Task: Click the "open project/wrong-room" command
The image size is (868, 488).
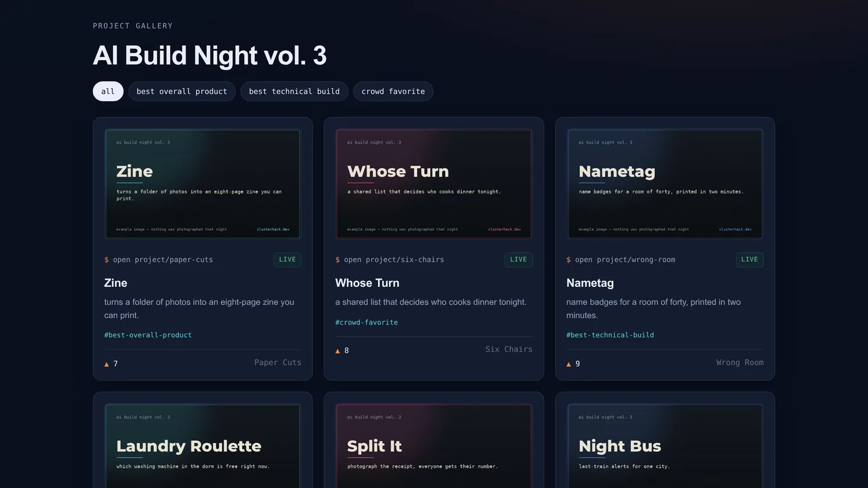Action: click(x=621, y=260)
